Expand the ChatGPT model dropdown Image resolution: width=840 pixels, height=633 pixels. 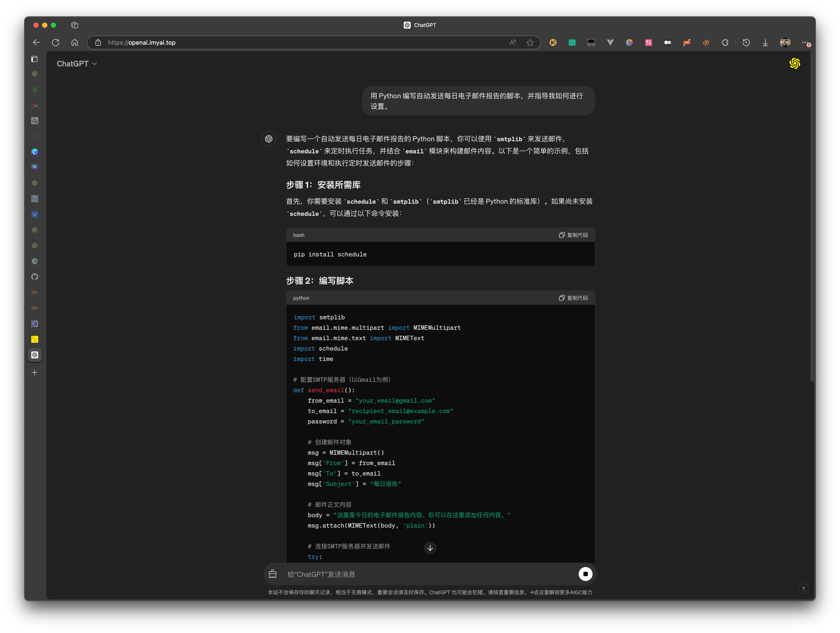(77, 64)
